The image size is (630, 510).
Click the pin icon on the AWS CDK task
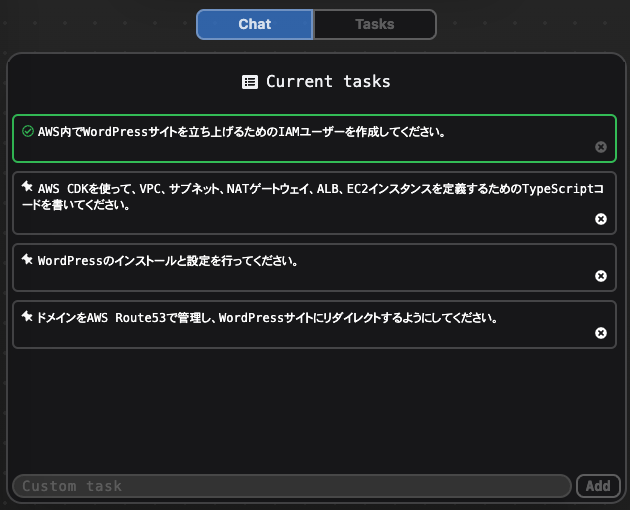pyautogui.click(x=27, y=186)
